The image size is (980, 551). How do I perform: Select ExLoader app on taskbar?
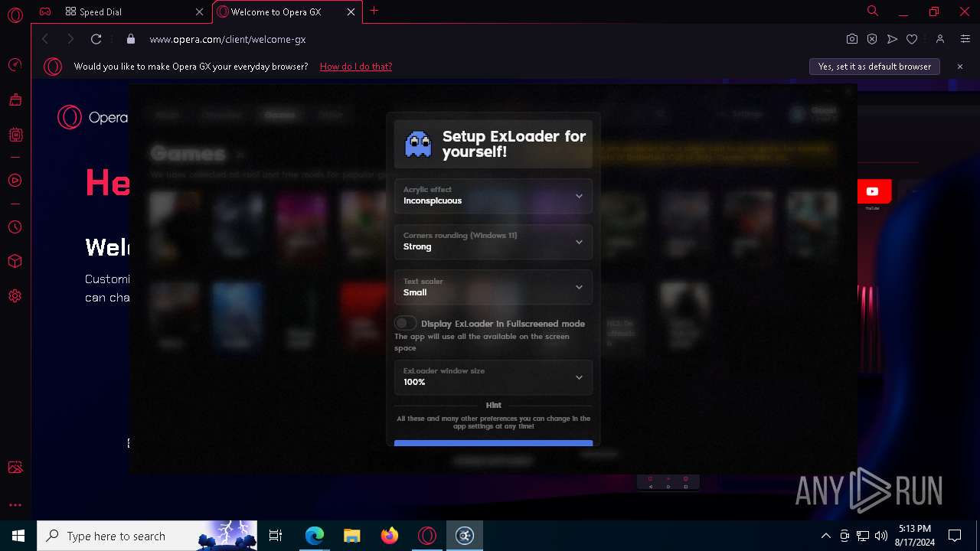tap(465, 536)
